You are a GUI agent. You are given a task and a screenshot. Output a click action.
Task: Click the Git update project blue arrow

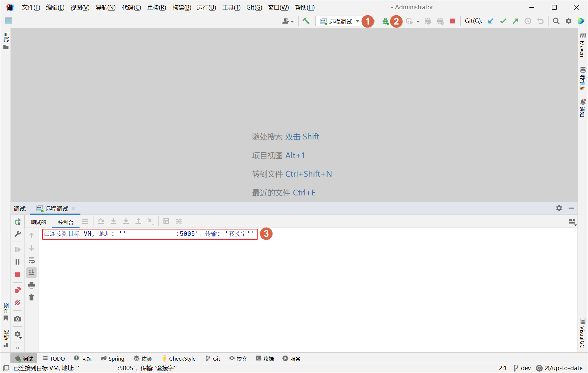point(491,21)
